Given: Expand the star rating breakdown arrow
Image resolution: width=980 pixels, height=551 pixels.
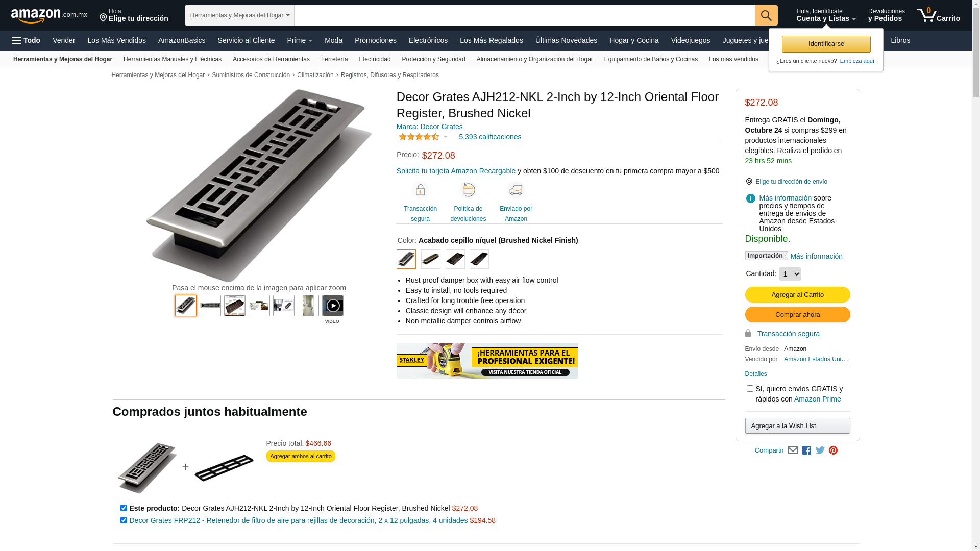Looking at the screenshot, I should click(446, 137).
